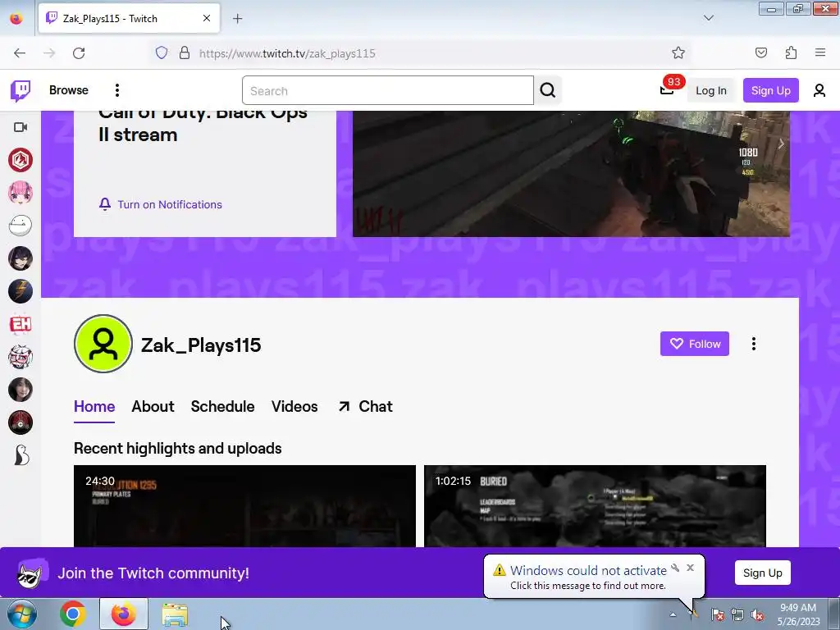Open the white cat face avatar channel
This screenshot has height=630, width=840.
21,357
